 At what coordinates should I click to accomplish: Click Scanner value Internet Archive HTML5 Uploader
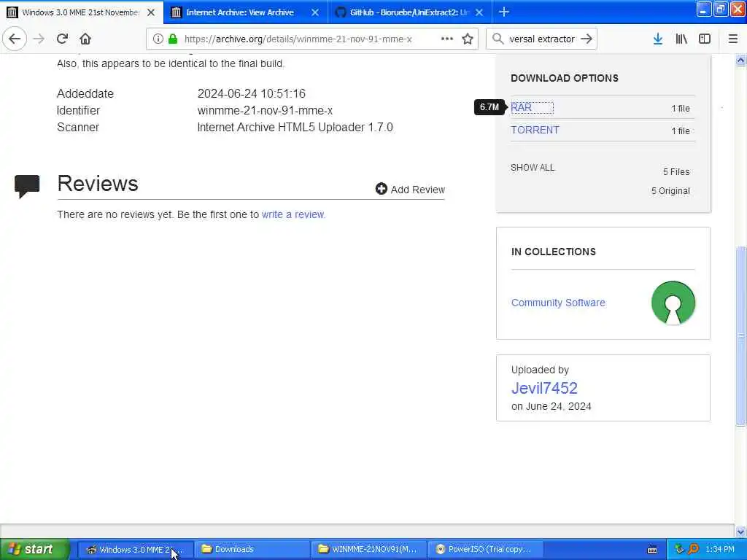click(295, 127)
